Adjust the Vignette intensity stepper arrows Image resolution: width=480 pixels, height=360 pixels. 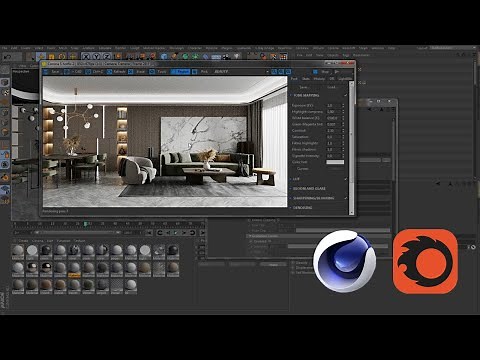point(343,156)
